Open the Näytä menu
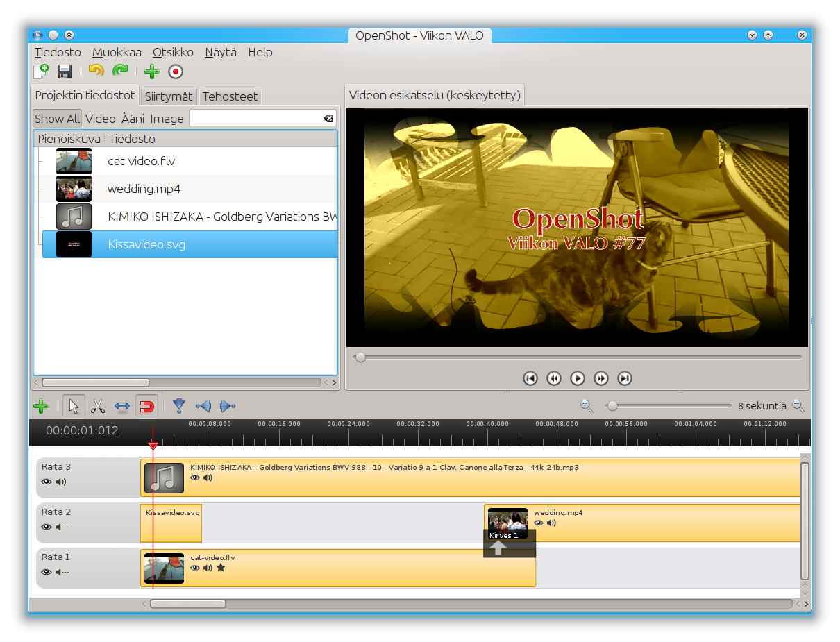 pos(221,52)
